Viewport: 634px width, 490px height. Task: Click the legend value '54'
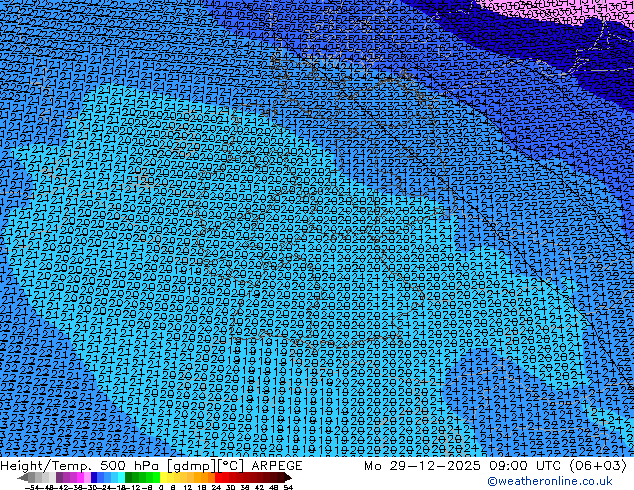tap(288, 487)
